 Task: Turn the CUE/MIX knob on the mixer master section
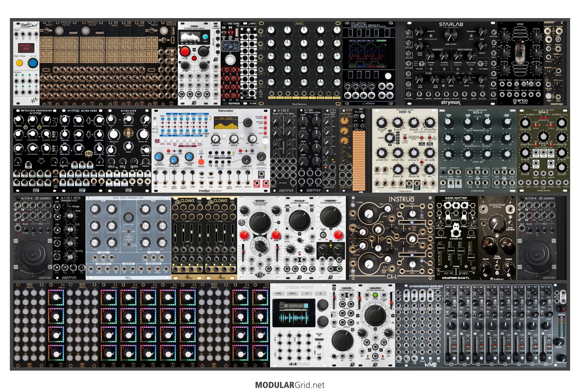[559, 342]
